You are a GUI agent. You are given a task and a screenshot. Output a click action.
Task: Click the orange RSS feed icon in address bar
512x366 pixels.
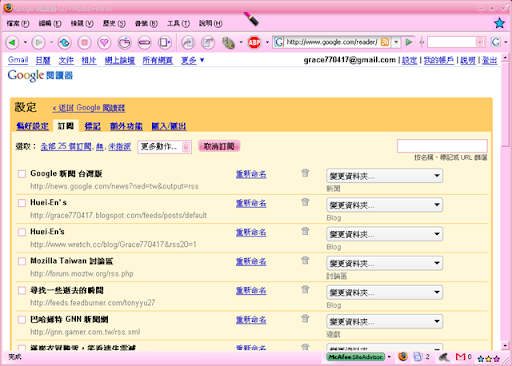(x=385, y=42)
